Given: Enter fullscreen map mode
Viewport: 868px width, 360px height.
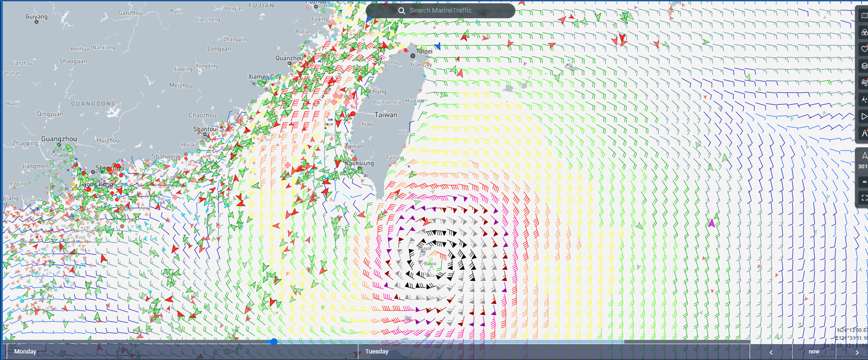Looking at the screenshot, I should [864, 198].
